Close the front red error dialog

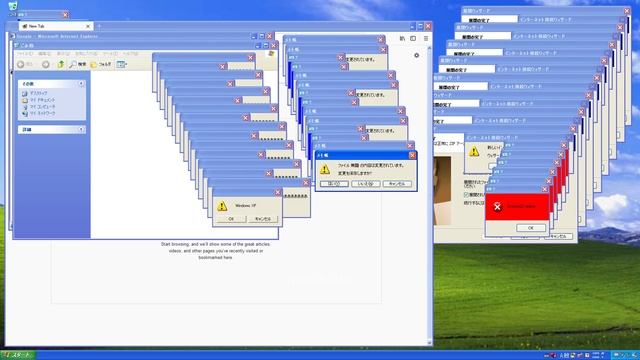pos(544,189)
